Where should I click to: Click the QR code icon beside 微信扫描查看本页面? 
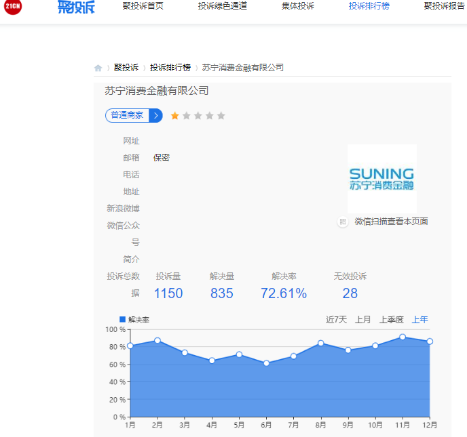[x=342, y=222]
